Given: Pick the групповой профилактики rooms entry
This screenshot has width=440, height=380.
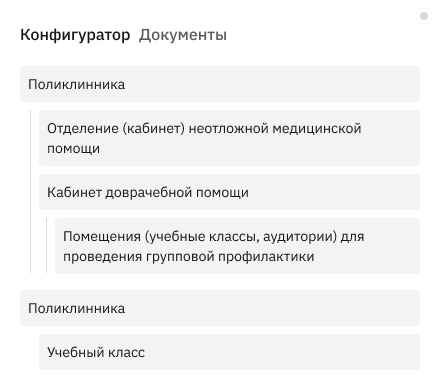Looking at the screenshot, I should click(237, 246).
